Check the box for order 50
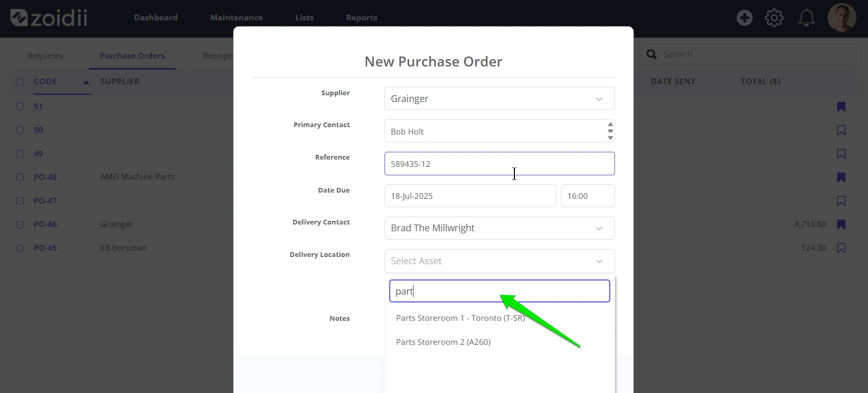Screen dimensions: 868x393 (20, 130)
